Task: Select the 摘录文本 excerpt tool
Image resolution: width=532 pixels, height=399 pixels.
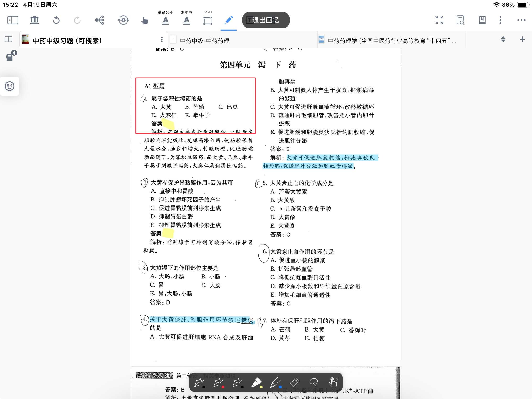Action: point(166,18)
